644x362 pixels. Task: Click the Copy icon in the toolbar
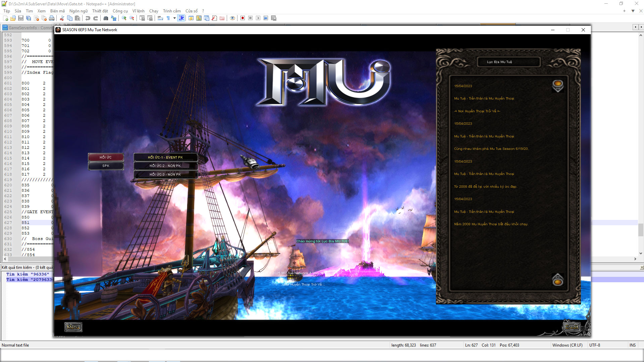click(x=70, y=18)
